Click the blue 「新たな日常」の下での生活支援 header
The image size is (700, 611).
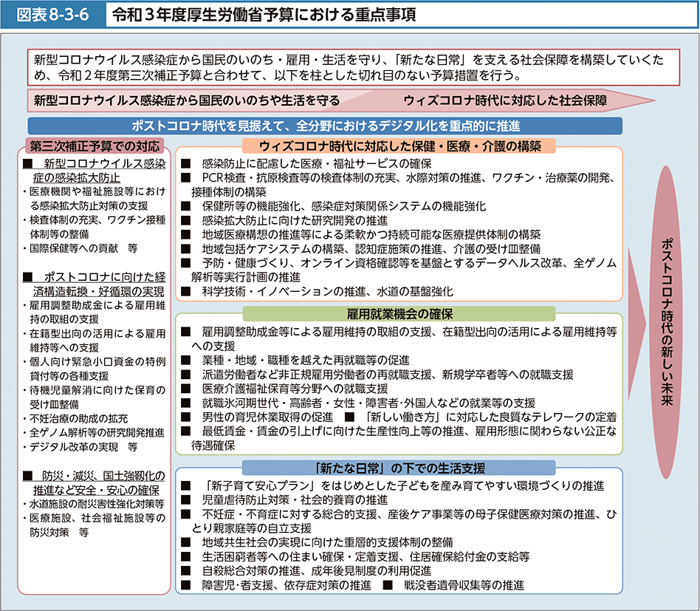point(400,468)
